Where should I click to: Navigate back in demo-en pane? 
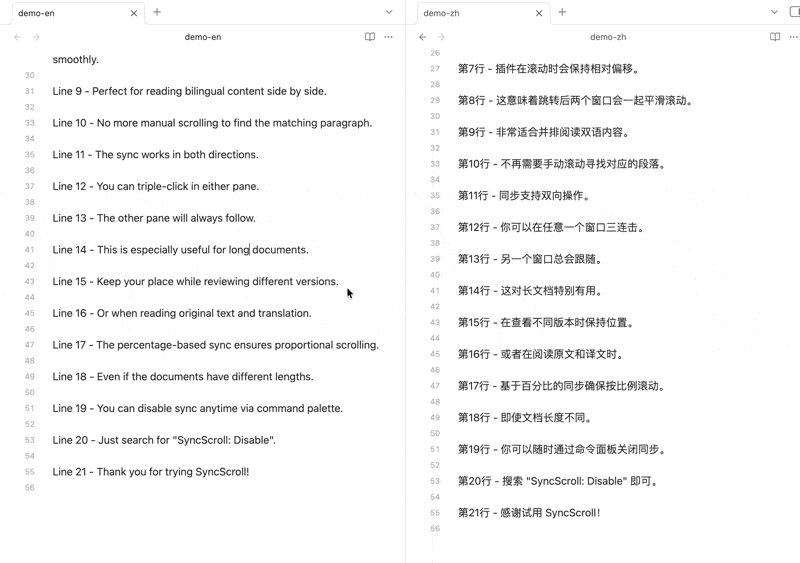click(17, 37)
